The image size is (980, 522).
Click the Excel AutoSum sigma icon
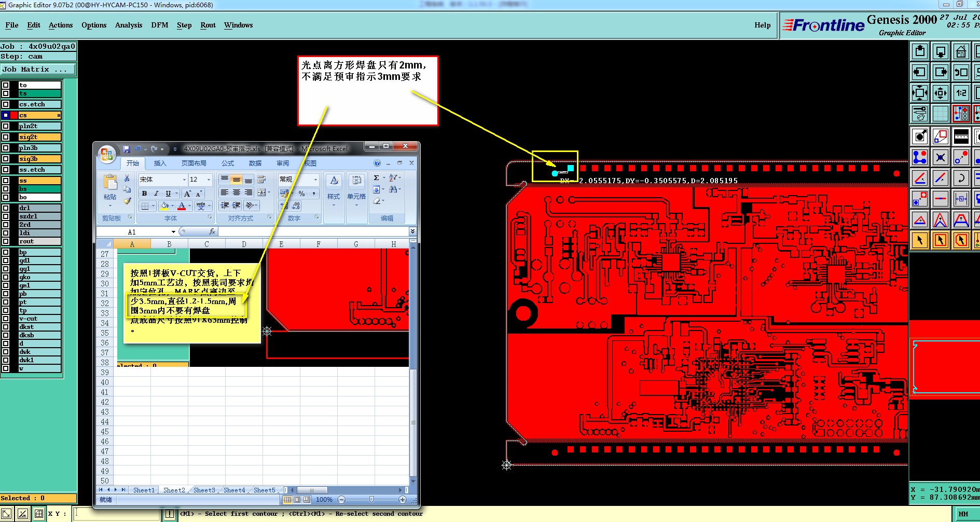[377, 178]
